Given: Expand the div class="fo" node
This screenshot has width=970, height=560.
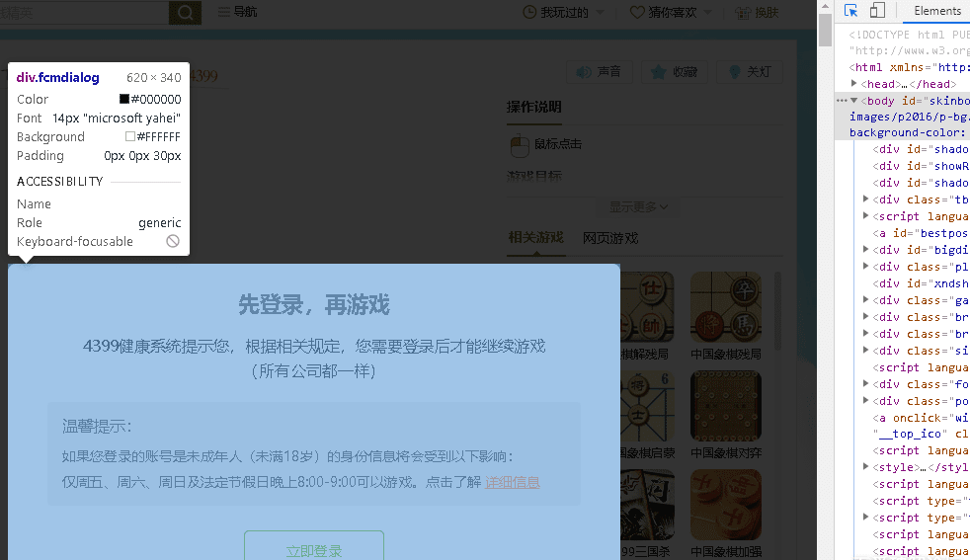Looking at the screenshot, I should click(866, 383).
